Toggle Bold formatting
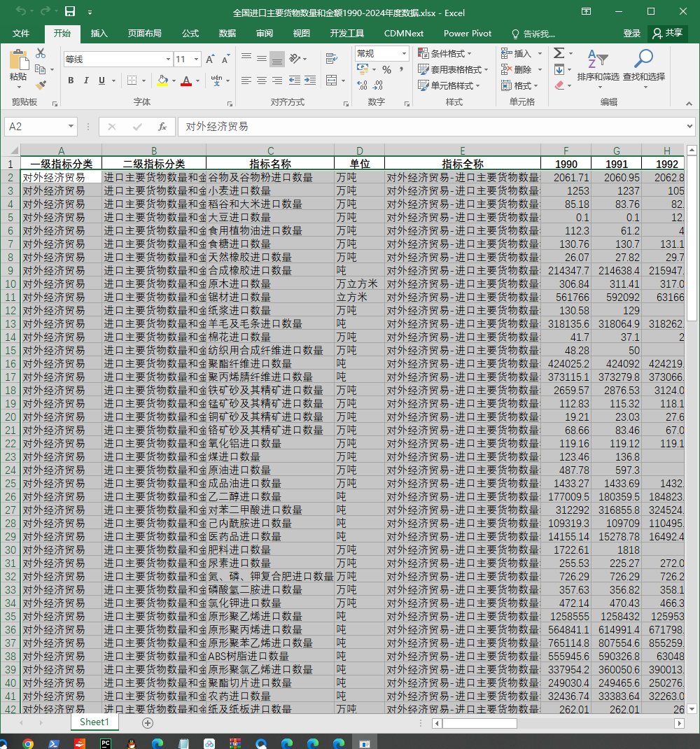 [71, 80]
